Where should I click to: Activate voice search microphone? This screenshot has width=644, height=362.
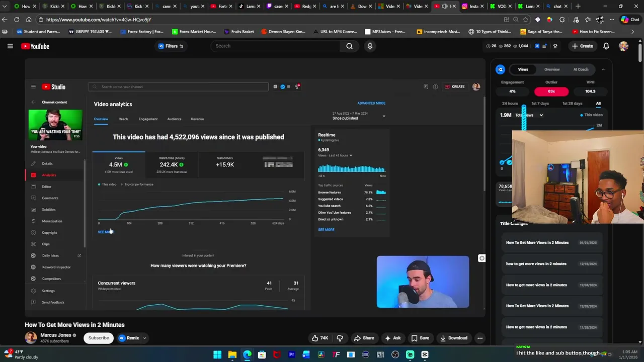coord(370,46)
